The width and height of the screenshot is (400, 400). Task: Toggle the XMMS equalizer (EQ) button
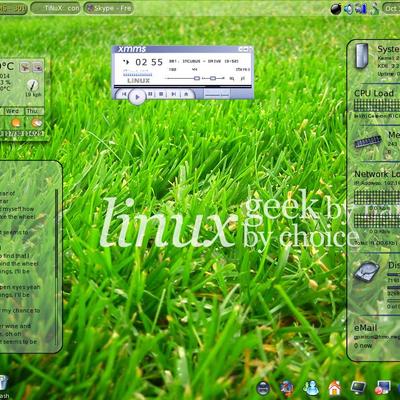pos(232,78)
